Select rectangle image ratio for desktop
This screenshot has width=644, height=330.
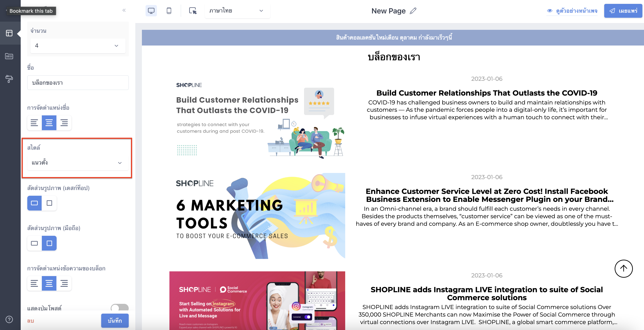pyautogui.click(x=35, y=203)
